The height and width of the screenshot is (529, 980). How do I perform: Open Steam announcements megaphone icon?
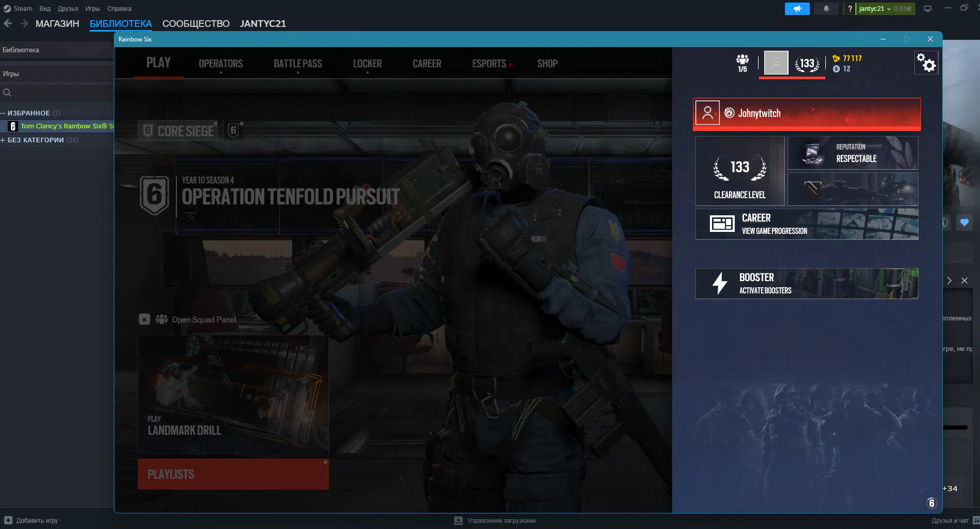click(797, 9)
